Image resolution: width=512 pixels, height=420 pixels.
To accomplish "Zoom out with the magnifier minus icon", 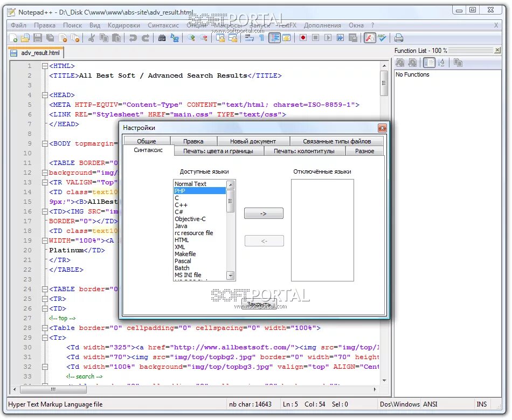I will click(x=204, y=38).
